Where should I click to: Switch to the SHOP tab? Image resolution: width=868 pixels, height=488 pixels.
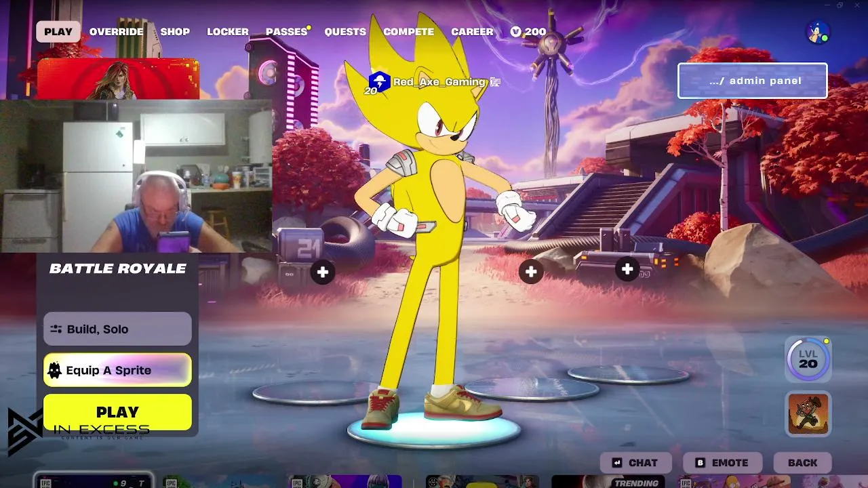click(x=175, y=32)
